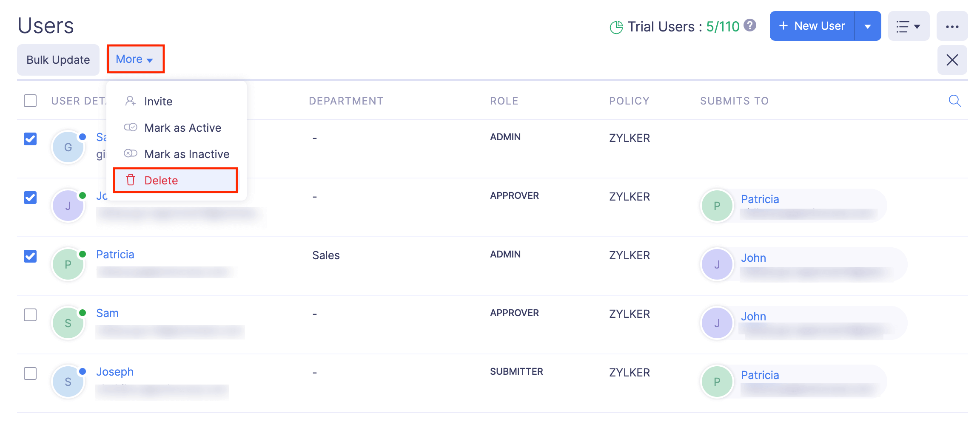This screenshot has height=430, width=980.
Task: Expand the New User dropdown arrow
Action: [x=868, y=26]
